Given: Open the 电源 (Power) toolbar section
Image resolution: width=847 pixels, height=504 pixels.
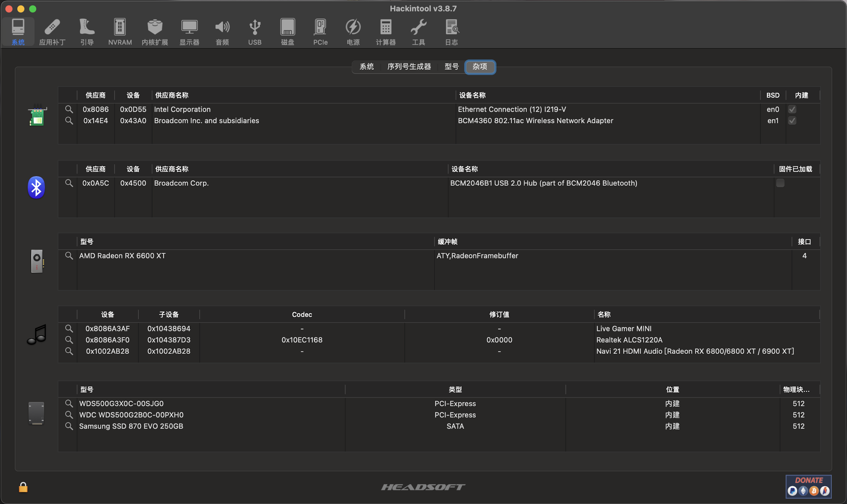Looking at the screenshot, I should pos(353,32).
